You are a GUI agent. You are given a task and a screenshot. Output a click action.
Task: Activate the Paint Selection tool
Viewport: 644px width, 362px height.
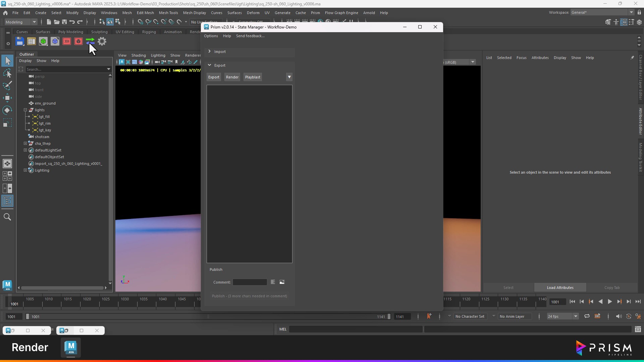[7, 85]
